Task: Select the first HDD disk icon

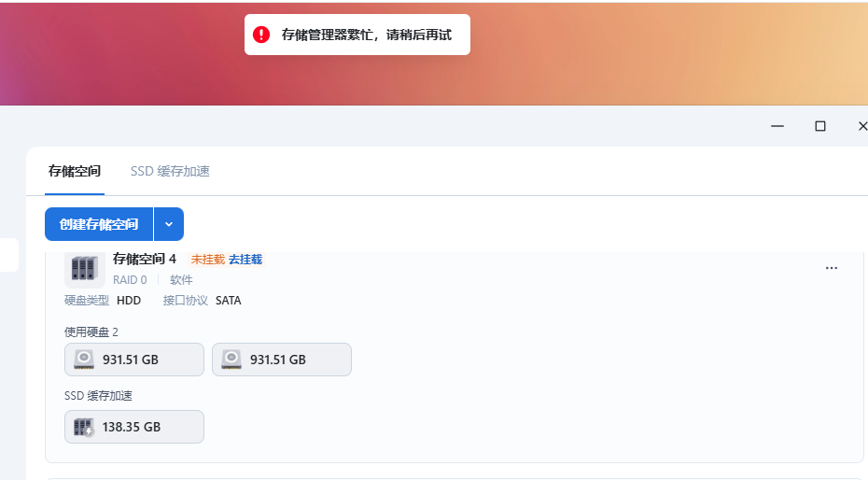Action: [85, 360]
